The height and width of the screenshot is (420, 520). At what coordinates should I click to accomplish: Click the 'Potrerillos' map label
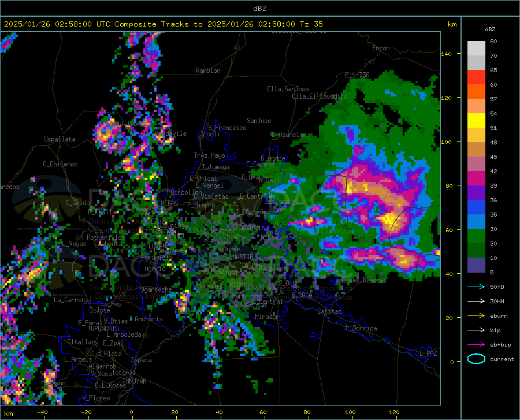pos(106,237)
